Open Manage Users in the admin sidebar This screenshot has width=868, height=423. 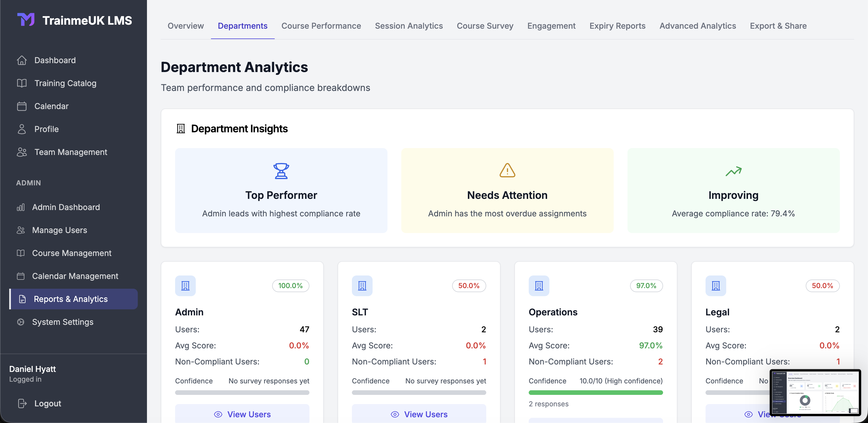pyautogui.click(x=59, y=230)
